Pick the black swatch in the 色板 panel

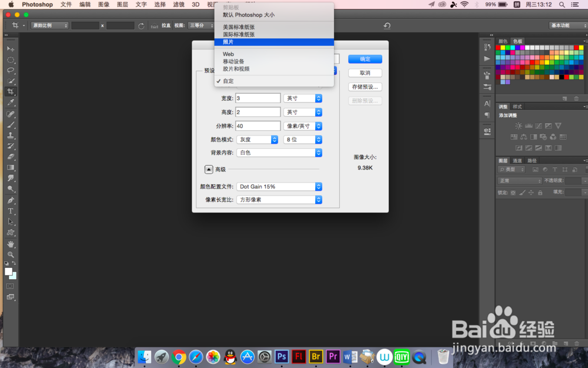562,77
